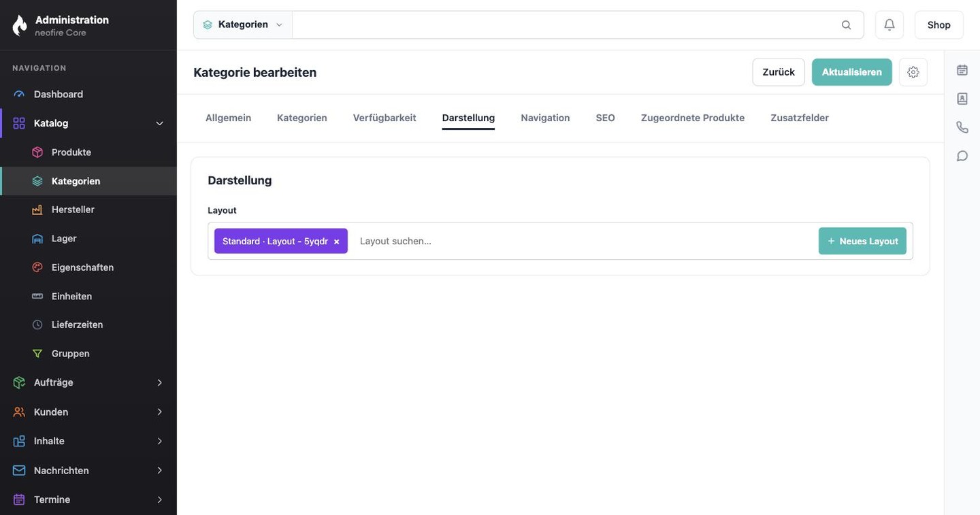Click the Neues Layout button
Screen dimensions: 980x515
coord(862,241)
